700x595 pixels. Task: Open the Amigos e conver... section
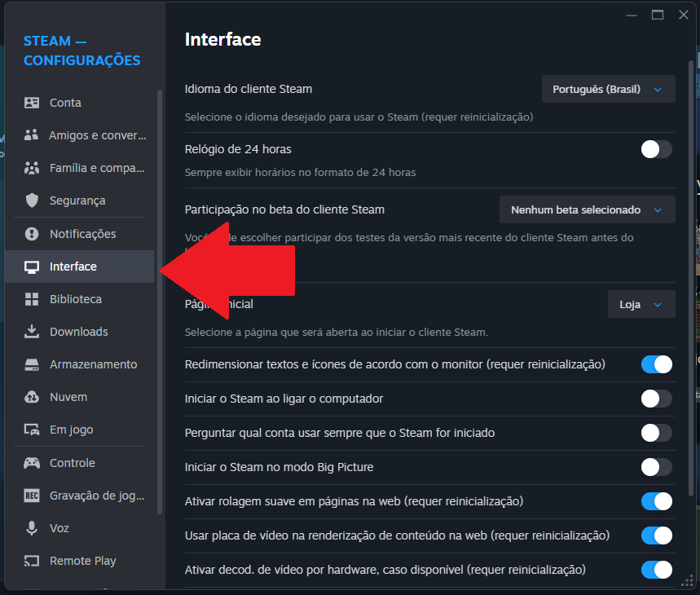pos(97,135)
